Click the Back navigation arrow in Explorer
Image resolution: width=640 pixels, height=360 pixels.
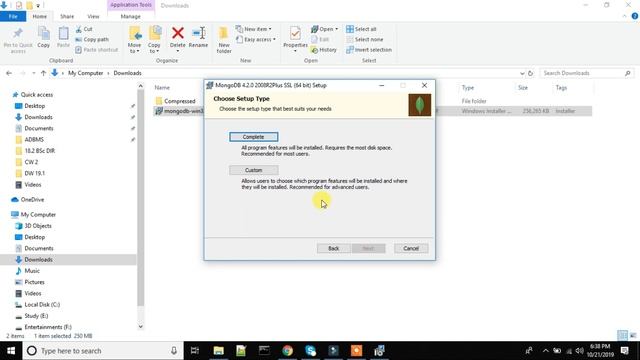9,73
